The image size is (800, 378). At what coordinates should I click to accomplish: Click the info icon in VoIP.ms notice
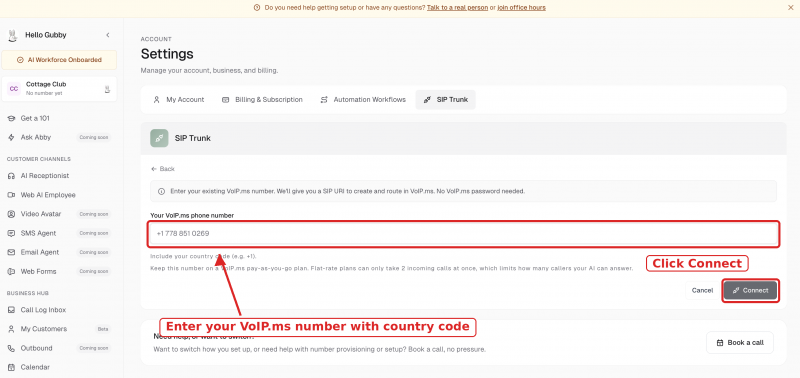162,191
